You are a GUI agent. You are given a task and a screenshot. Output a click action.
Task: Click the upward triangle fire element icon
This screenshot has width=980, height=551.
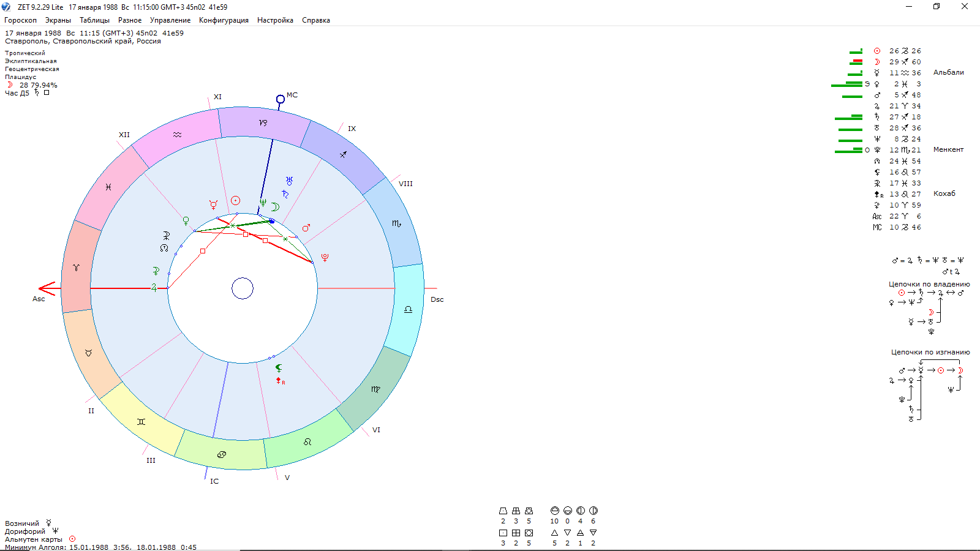coord(554,533)
